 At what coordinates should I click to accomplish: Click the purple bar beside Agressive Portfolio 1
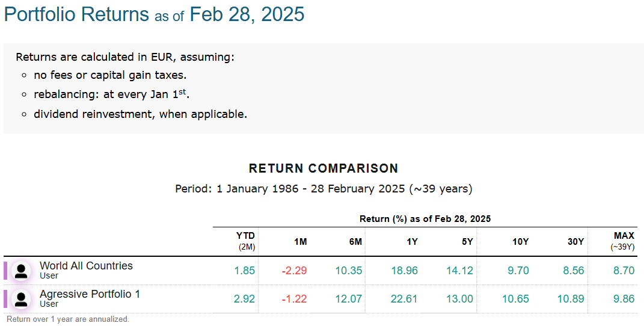(x=5, y=299)
